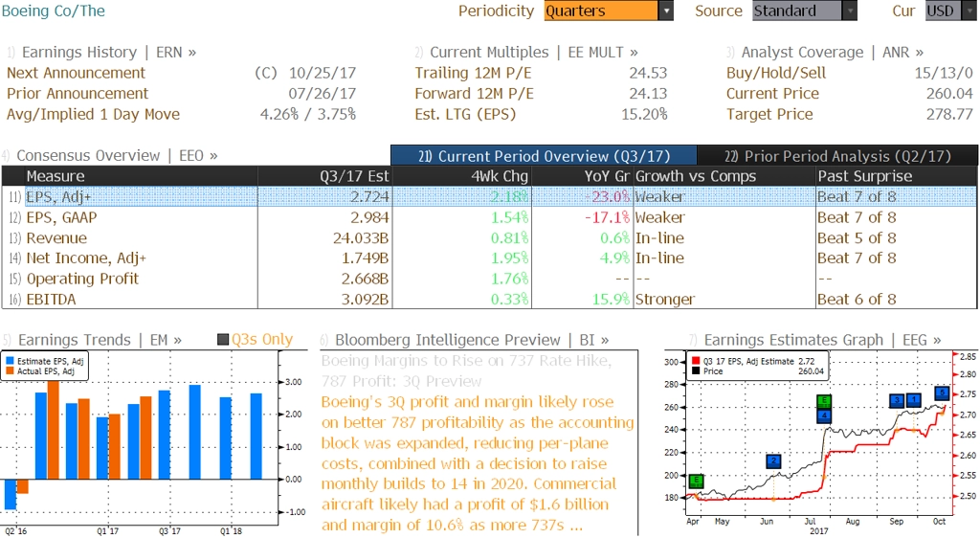Screen dimensions: 980x538
Task: Click Avg/Implied 1 Day Move value
Action: [308, 114]
